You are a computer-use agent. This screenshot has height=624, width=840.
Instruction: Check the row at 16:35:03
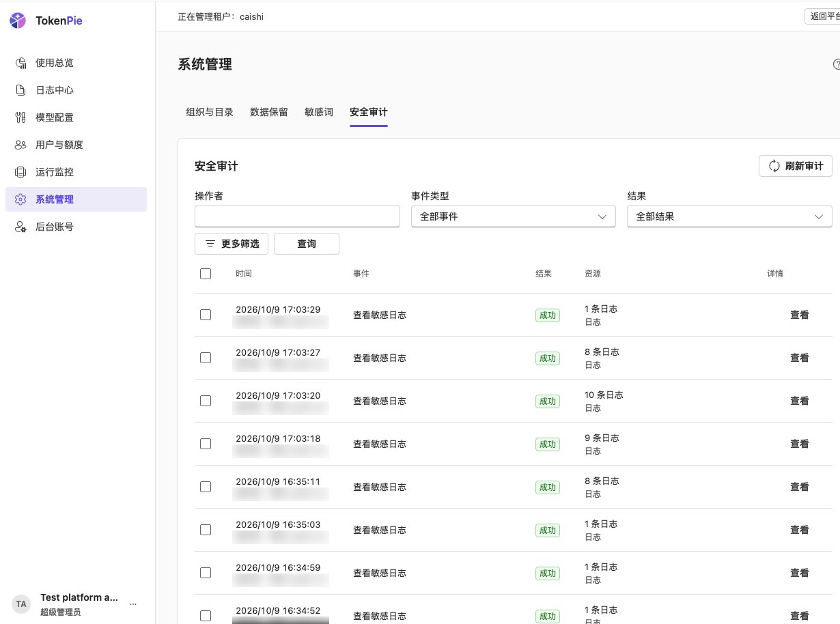tap(206, 530)
